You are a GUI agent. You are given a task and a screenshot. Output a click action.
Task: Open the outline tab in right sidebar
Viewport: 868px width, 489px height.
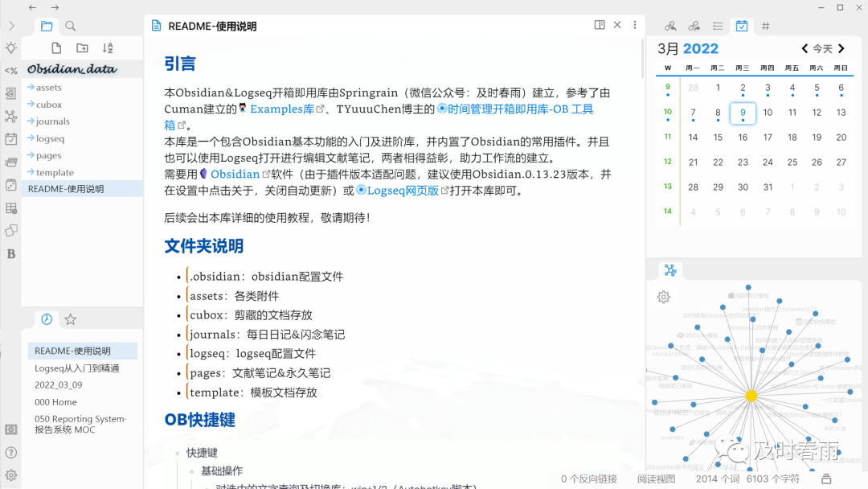[x=718, y=26]
